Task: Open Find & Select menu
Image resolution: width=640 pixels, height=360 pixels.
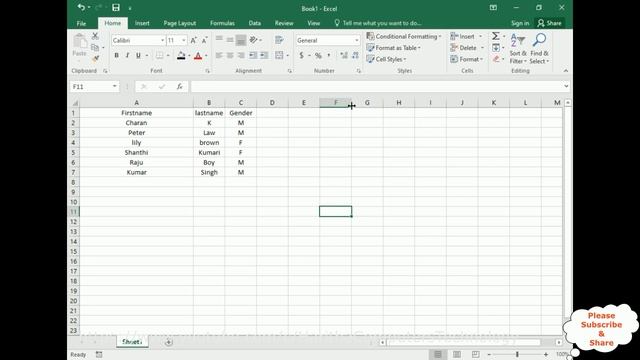Action: click(539, 49)
